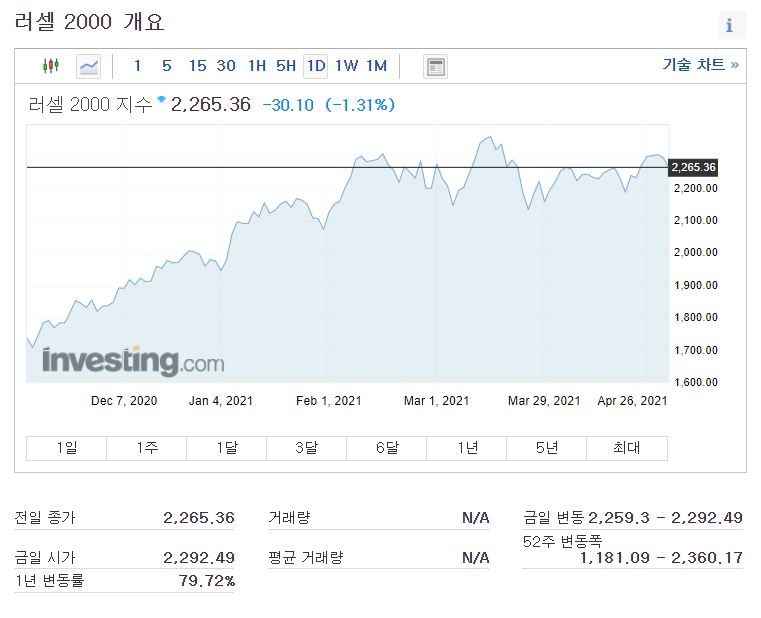Image resolution: width=761 pixels, height=618 pixels.
Task: Select the 5 minute interval
Action: (166, 66)
